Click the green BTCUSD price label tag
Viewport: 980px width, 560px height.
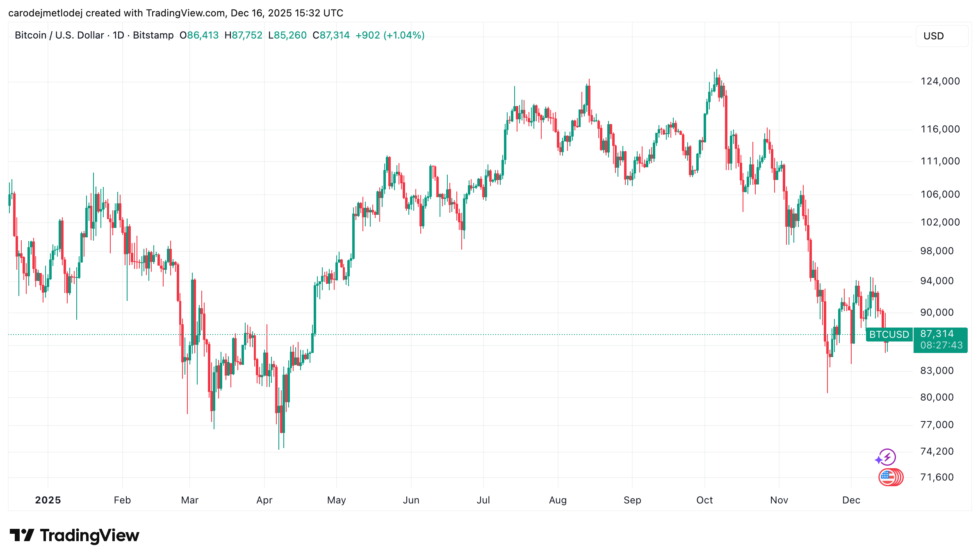pyautogui.click(x=889, y=335)
